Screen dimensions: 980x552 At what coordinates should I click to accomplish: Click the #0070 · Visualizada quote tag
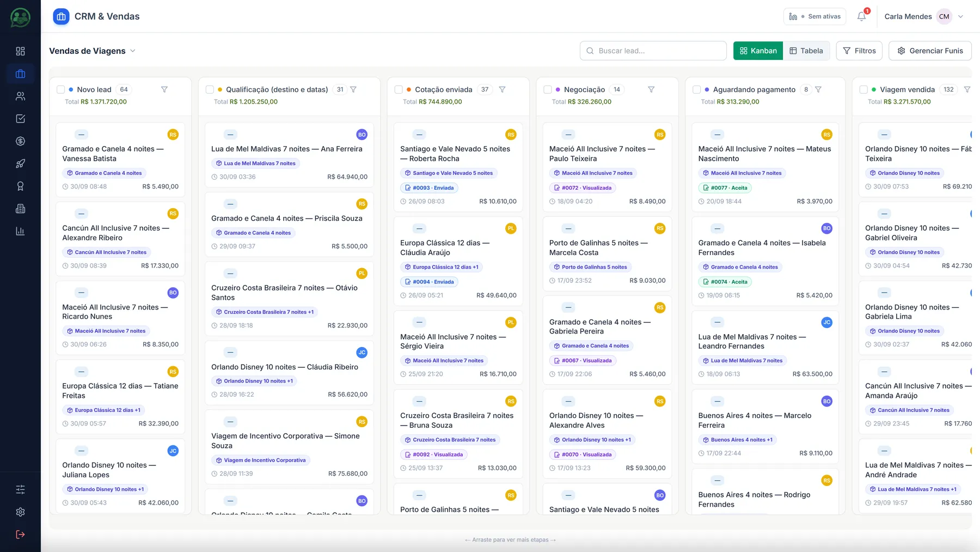pyautogui.click(x=583, y=454)
